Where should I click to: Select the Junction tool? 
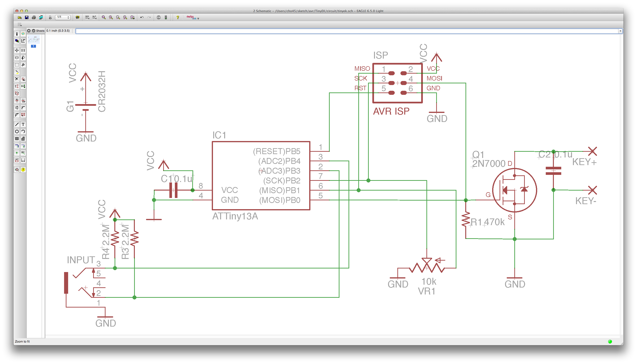17,153
